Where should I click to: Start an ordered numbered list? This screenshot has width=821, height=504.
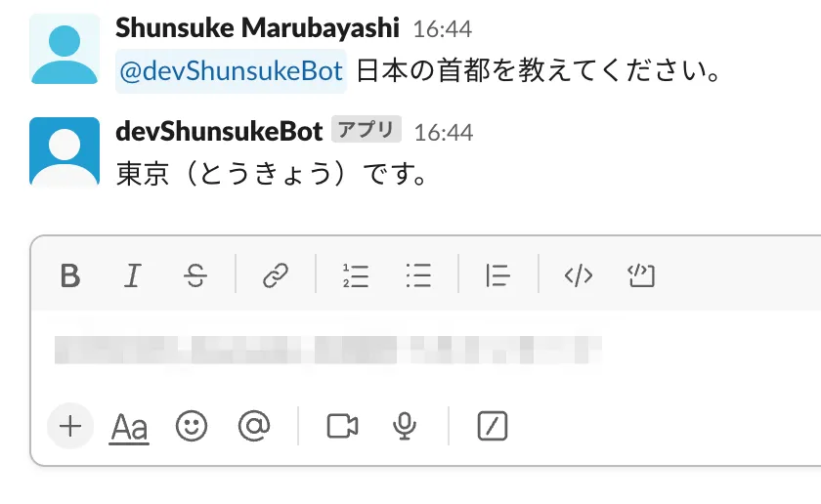click(x=356, y=276)
